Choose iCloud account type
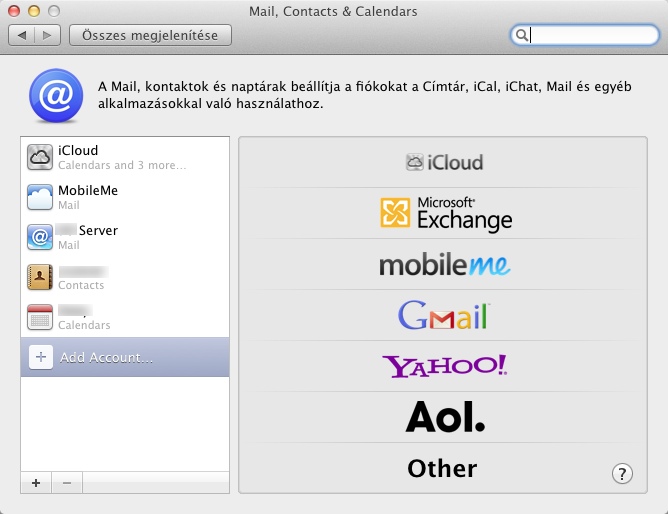The height and width of the screenshot is (514, 668). (443, 162)
